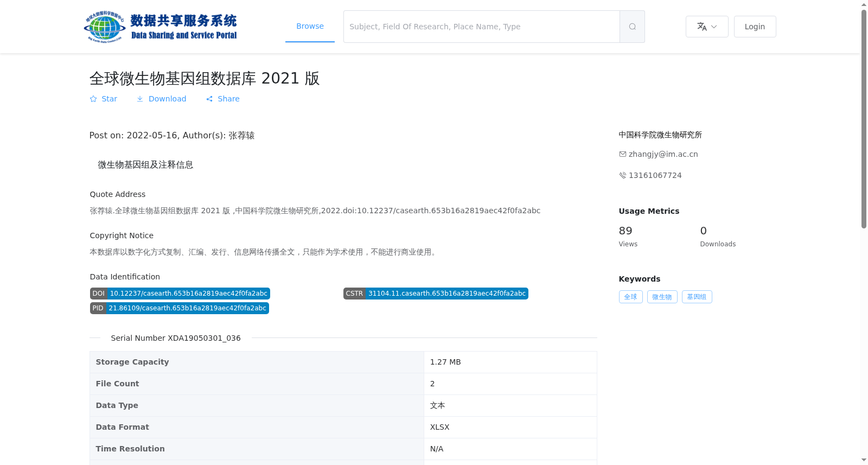
Task: Click the institution name 中国科学院微生物研究所
Action: (660, 135)
